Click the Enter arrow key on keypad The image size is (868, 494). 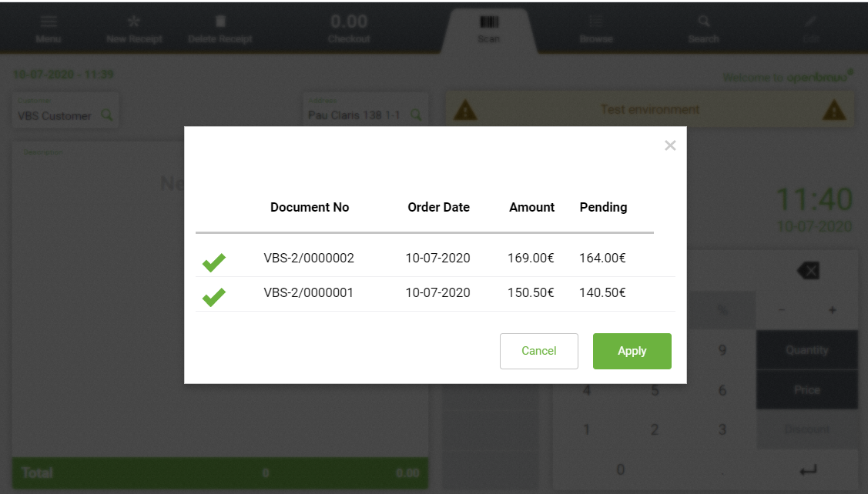coord(806,469)
